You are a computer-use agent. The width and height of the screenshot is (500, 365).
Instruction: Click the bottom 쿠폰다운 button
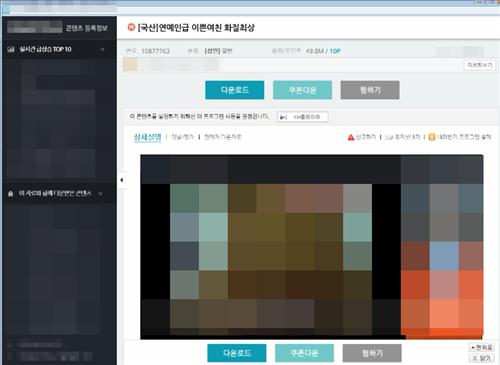pyautogui.click(x=304, y=353)
